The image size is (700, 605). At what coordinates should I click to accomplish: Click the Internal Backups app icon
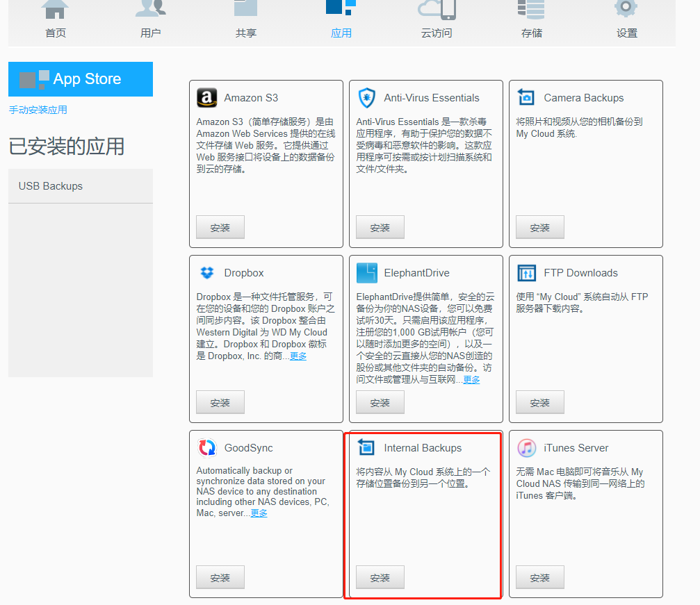(x=366, y=447)
